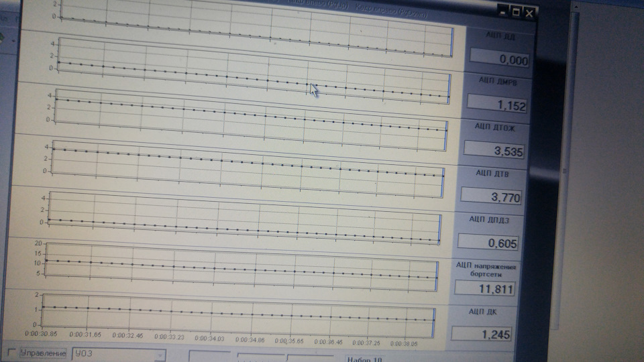
Task: Click time axis label 0:00:33.23
Action: tap(169, 337)
